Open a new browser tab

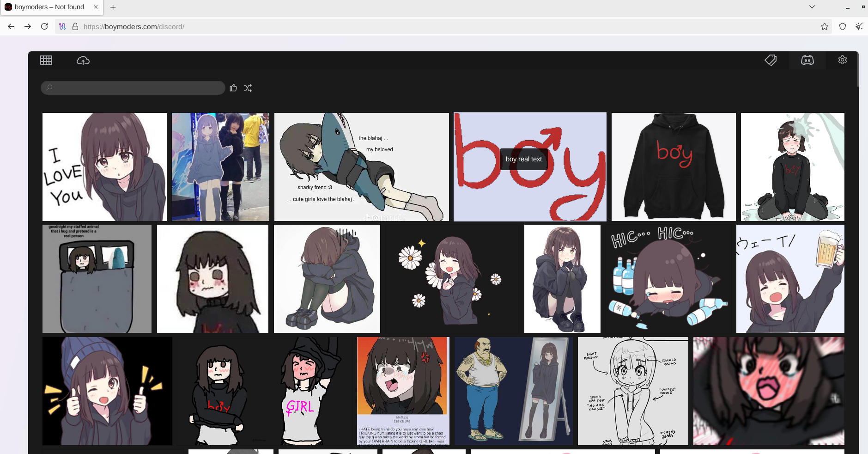113,7
